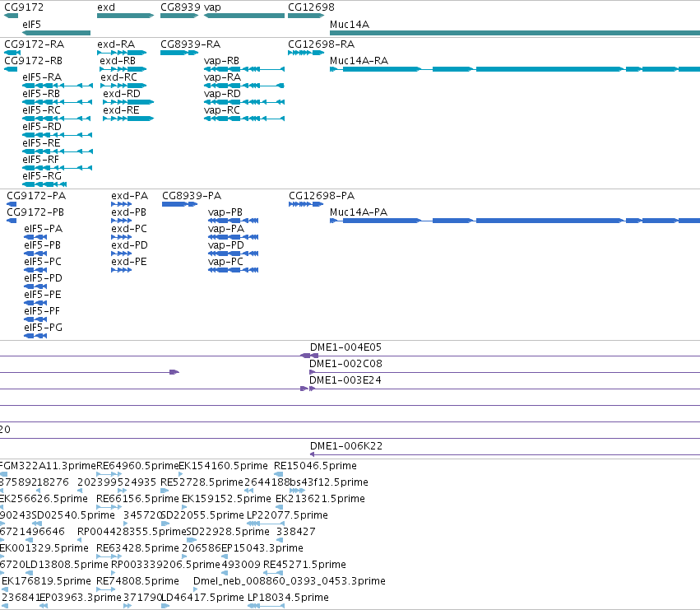Choose the eIF5-RA transcript label

point(42,77)
